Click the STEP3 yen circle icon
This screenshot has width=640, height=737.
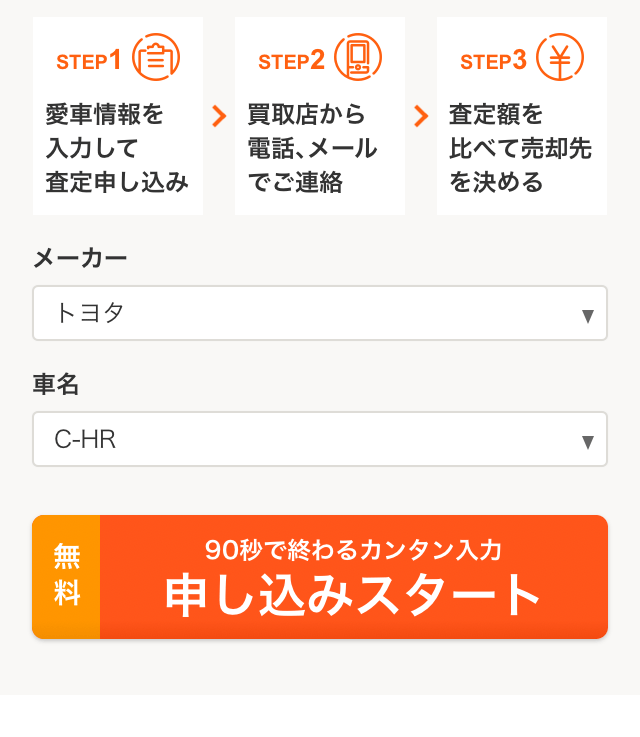(x=560, y=58)
